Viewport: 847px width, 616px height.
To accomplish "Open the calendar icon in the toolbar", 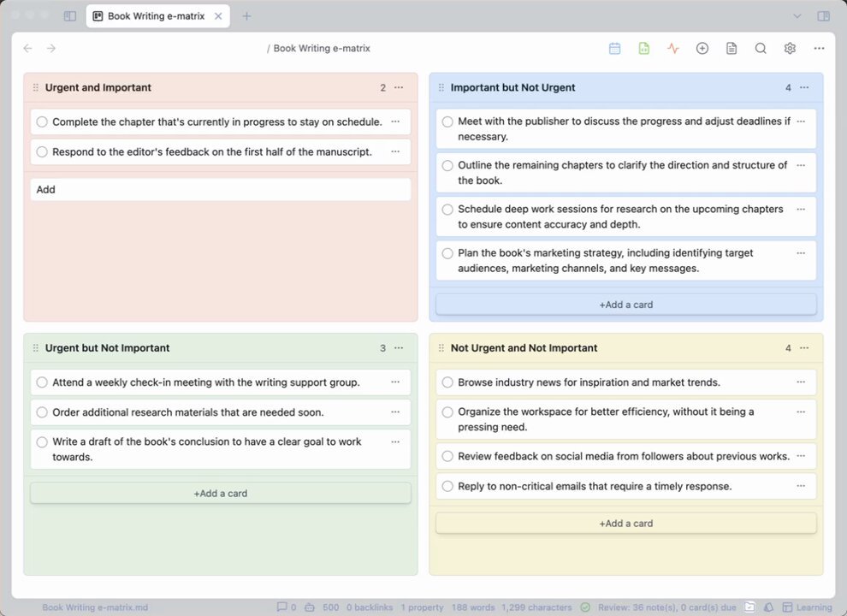I will [x=615, y=48].
